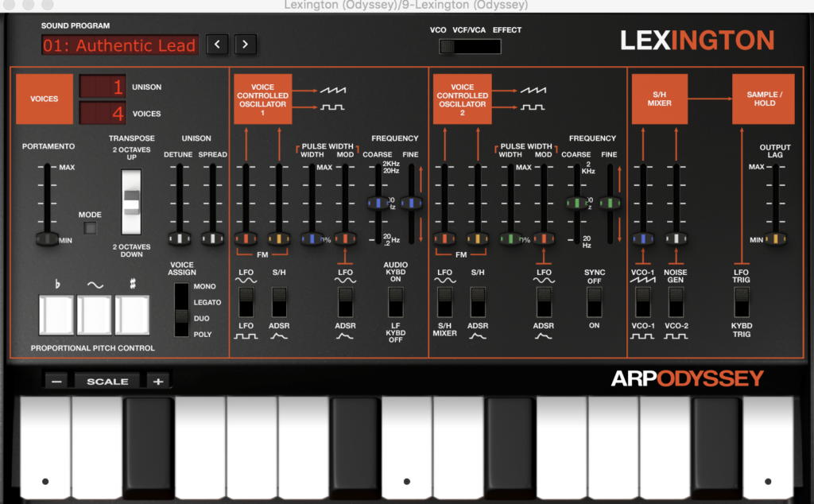This screenshot has height=504, width=814.
Task: Click the orange VOICES button
Action: pos(45,99)
